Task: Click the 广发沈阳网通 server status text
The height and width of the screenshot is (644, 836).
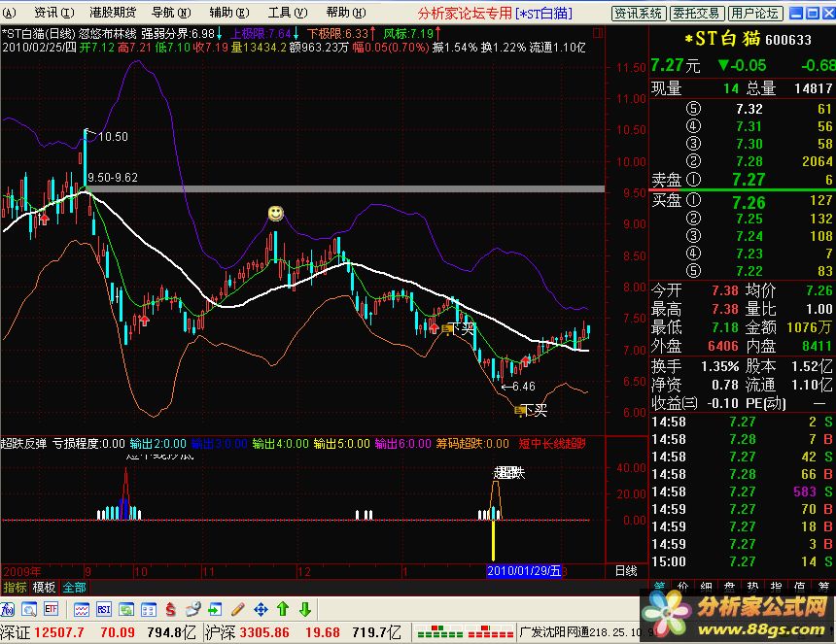Action: click(585, 632)
